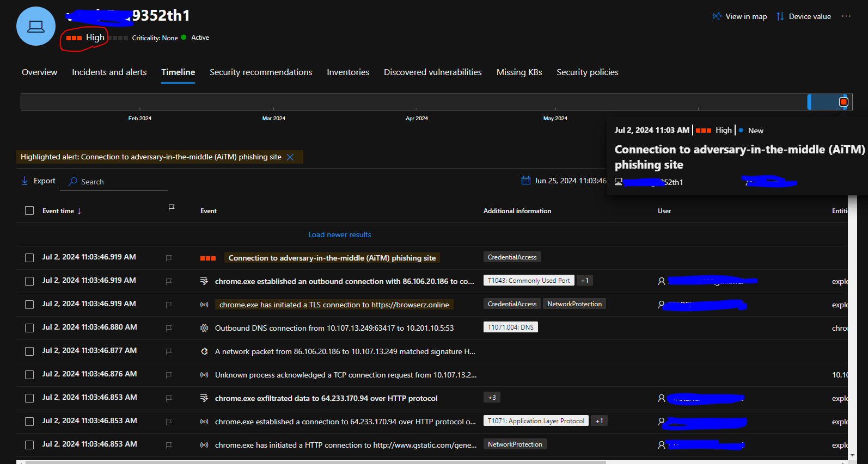Click Outbound DNS connection event icon
This screenshot has height=464, width=868.
(x=204, y=328)
